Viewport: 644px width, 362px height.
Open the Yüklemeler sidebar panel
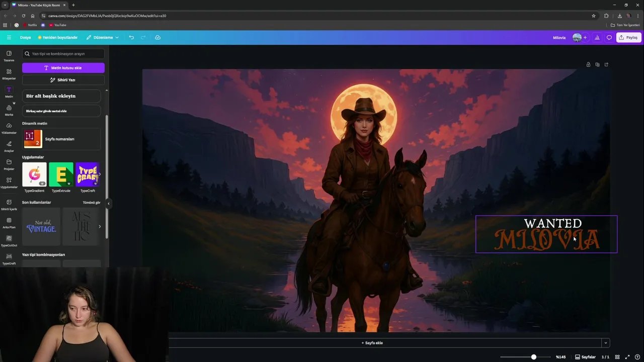pos(9,128)
